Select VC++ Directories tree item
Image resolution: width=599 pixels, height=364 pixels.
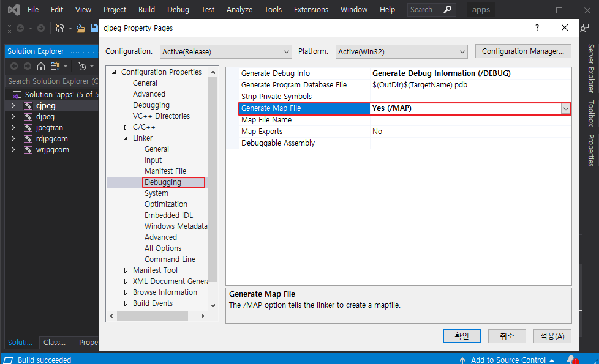(161, 116)
